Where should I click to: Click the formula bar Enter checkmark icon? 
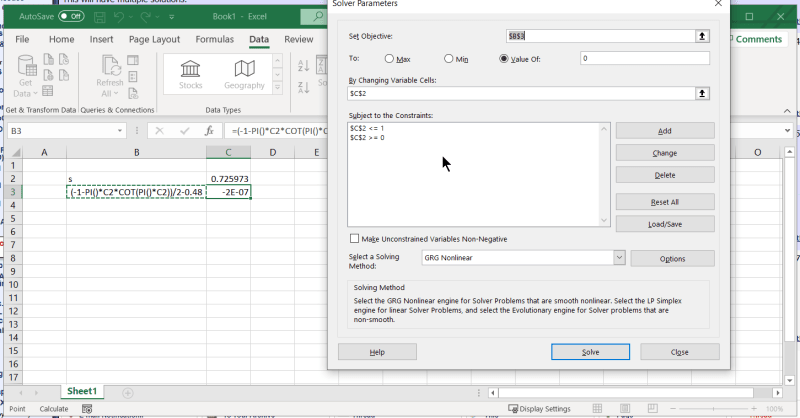coord(185,131)
